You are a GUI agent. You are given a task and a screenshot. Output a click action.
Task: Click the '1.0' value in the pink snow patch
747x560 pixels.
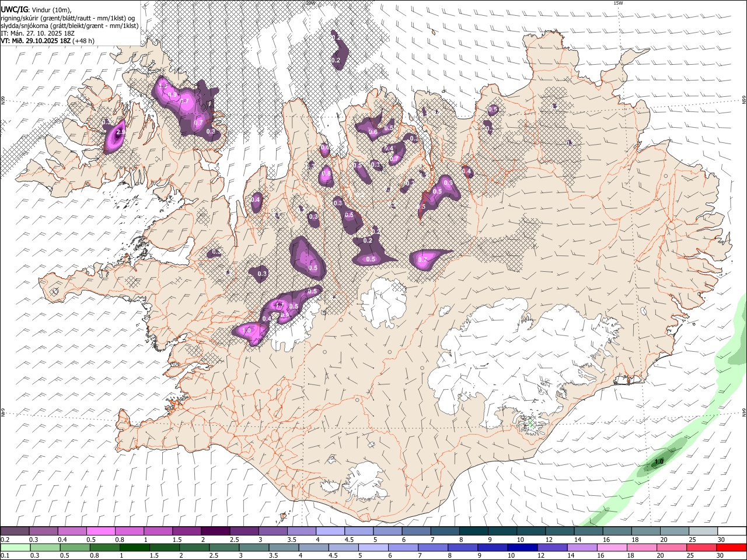(x=246, y=331)
